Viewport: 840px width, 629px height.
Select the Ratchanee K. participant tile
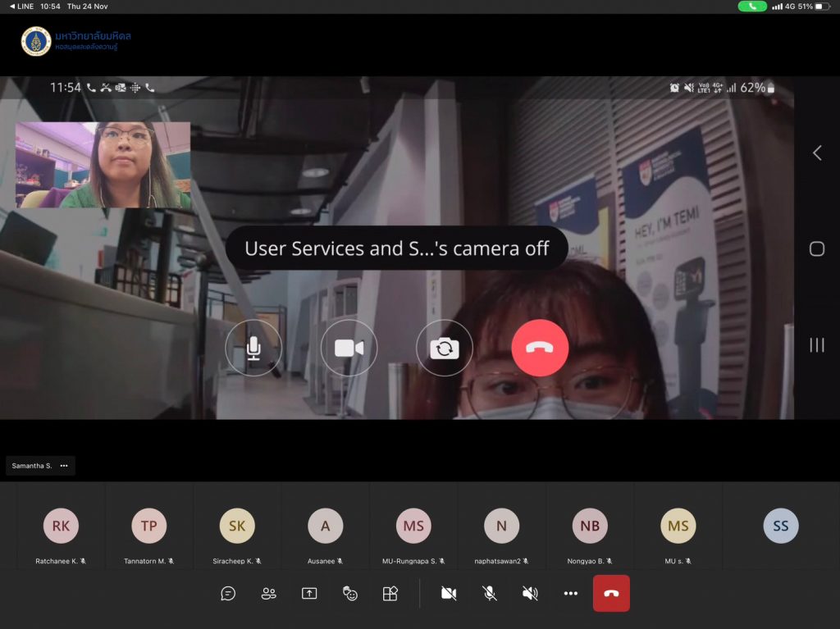pos(62,533)
